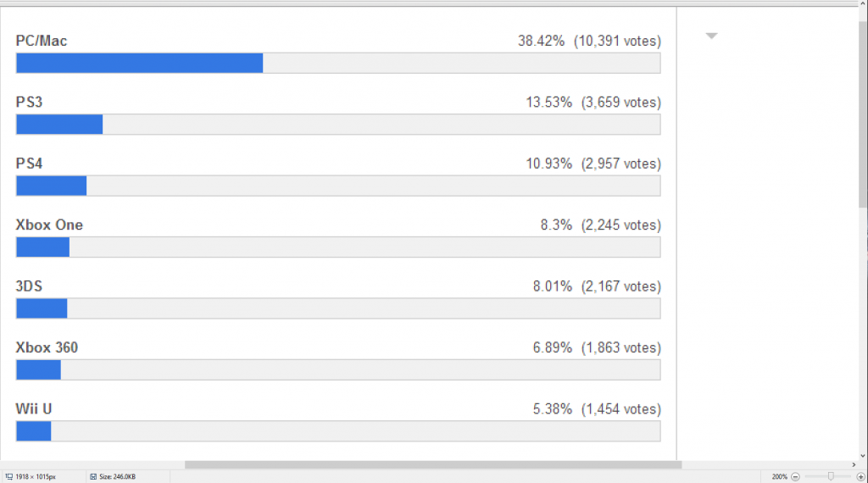Expand the gray dropdown triangle
The width and height of the screenshot is (868, 483).
click(x=712, y=36)
